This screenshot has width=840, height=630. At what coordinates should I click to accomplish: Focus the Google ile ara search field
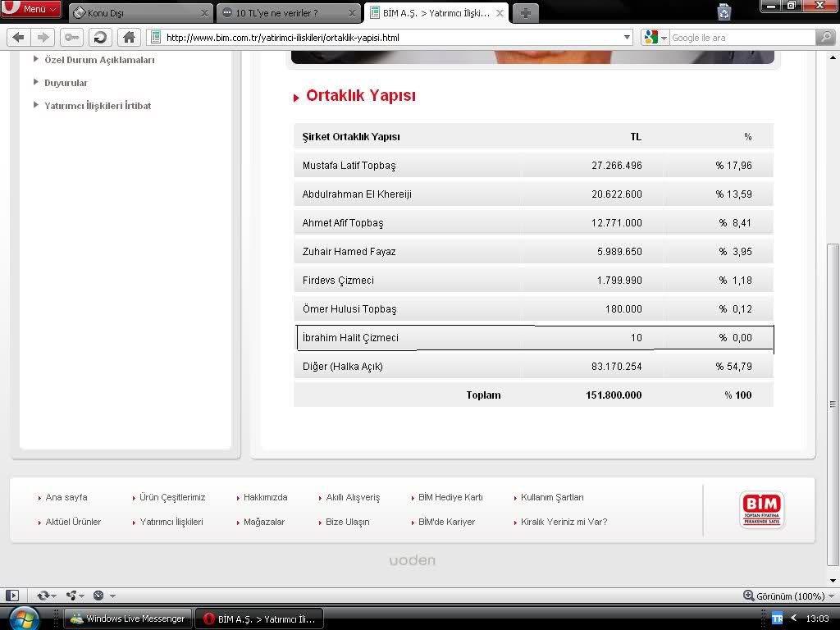[x=742, y=38]
